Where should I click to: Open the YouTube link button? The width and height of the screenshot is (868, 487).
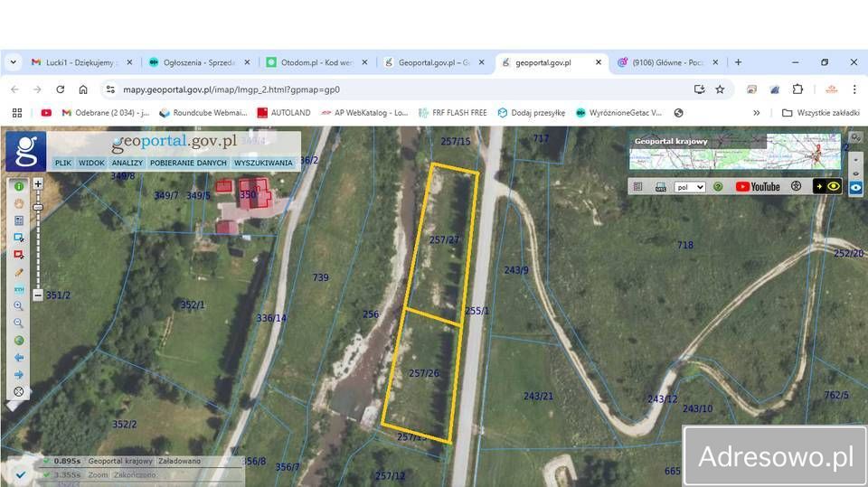[758, 186]
